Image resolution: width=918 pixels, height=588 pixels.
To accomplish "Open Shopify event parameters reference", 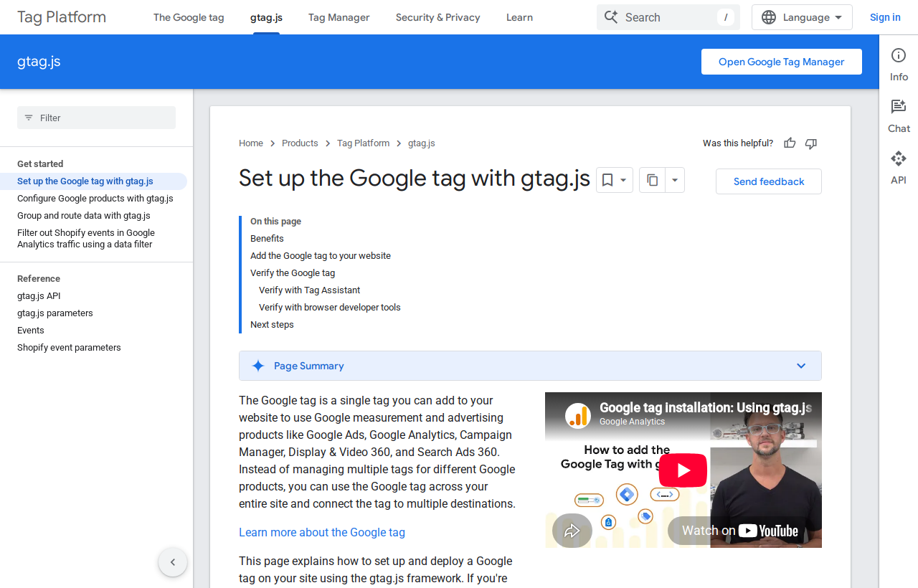I will tap(69, 348).
